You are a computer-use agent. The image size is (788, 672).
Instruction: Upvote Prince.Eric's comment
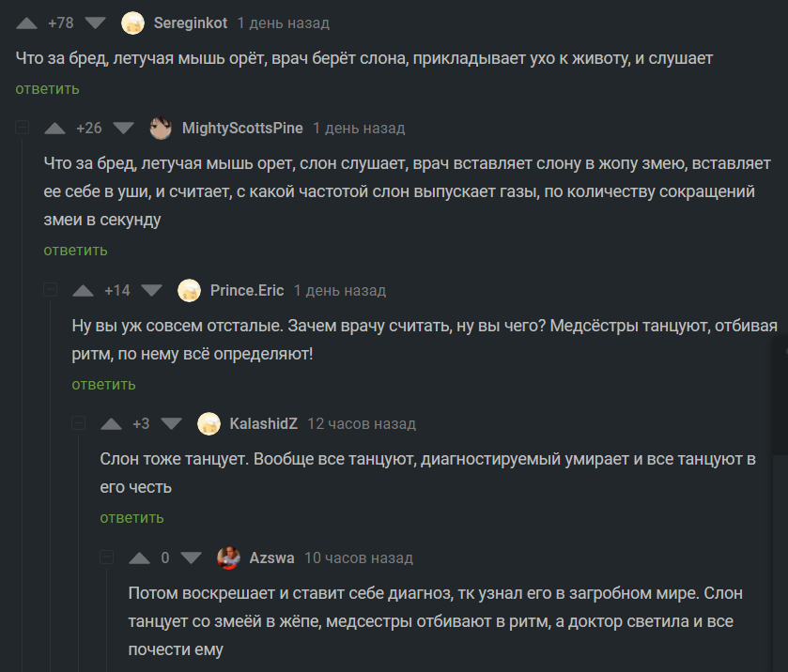click(85, 290)
